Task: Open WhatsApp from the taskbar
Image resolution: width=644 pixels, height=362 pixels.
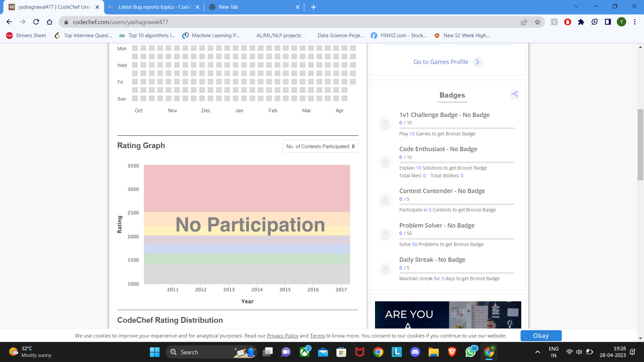Action: [x=470, y=352]
